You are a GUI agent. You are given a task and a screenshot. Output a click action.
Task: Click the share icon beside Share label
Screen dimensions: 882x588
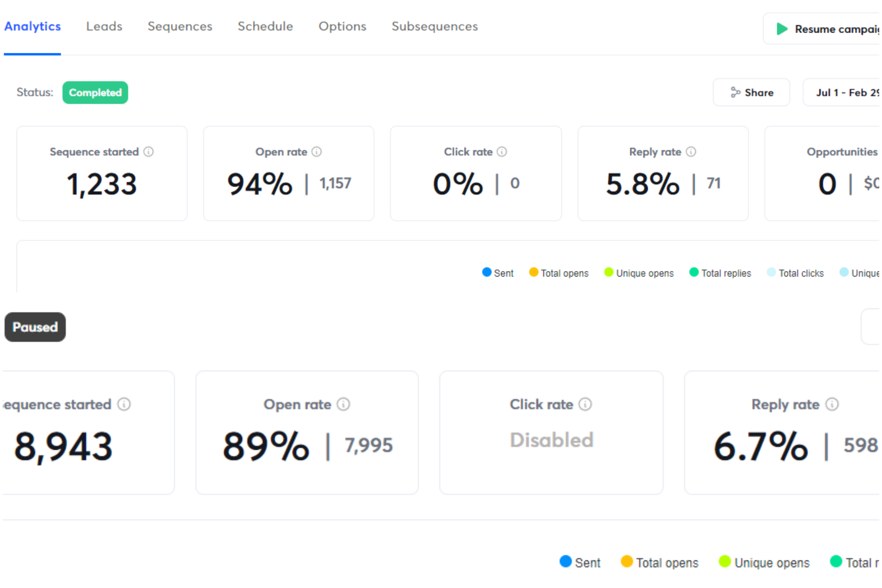pos(735,92)
